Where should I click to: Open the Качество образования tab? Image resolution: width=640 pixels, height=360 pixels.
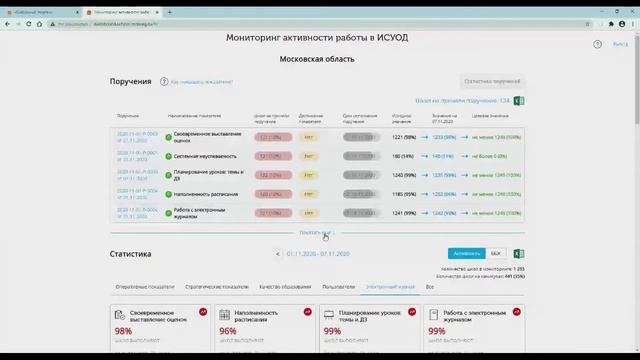[x=285, y=287]
